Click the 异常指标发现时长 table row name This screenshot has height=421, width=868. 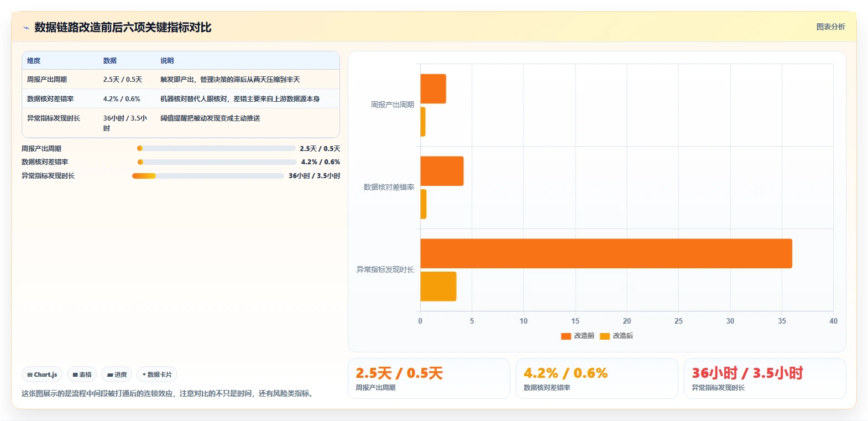click(x=54, y=118)
